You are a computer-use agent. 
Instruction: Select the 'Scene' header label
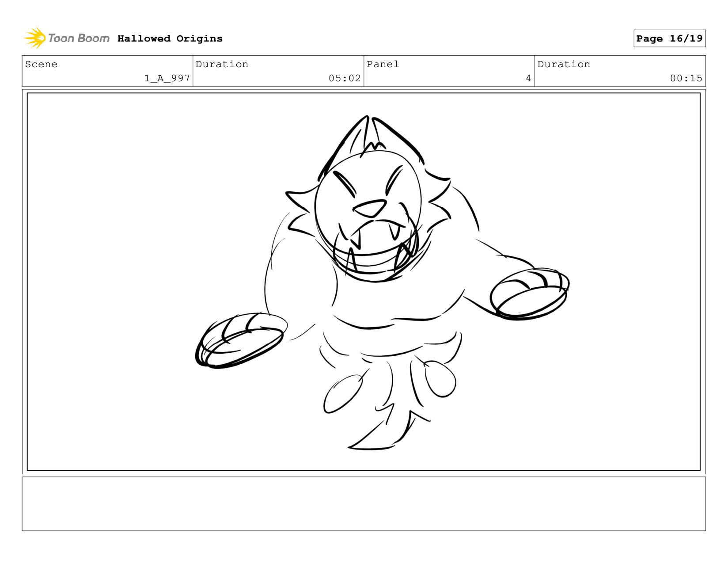pyautogui.click(x=41, y=64)
